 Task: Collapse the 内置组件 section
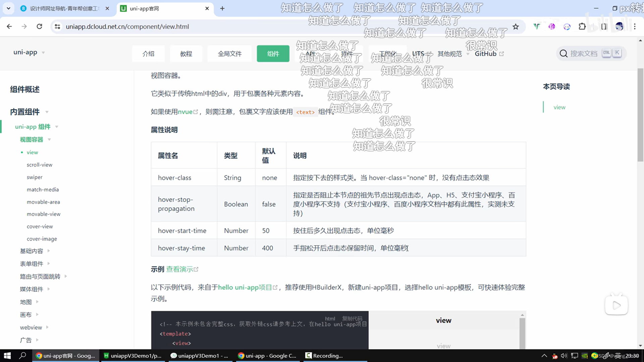[29, 112]
